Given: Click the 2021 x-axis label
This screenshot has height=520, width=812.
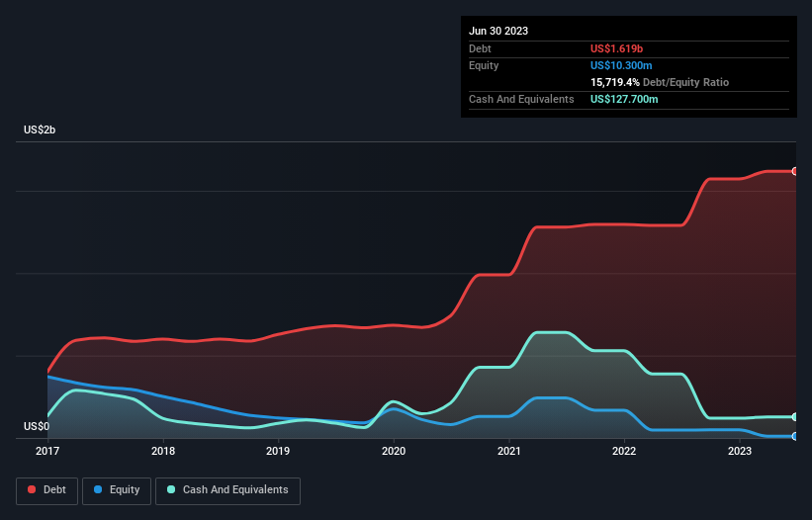Looking at the screenshot, I should (x=509, y=451).
